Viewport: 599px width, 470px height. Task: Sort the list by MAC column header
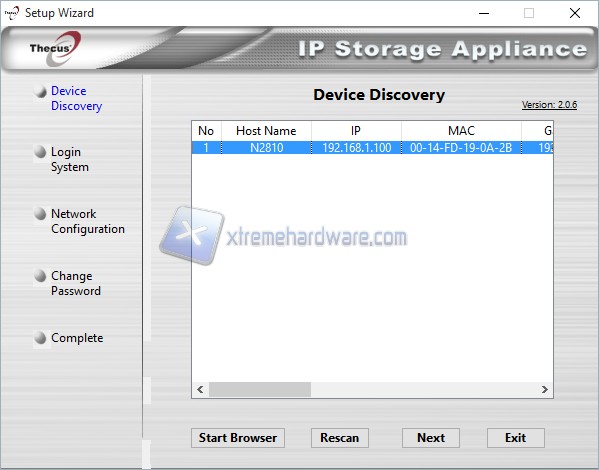[461, 131]
